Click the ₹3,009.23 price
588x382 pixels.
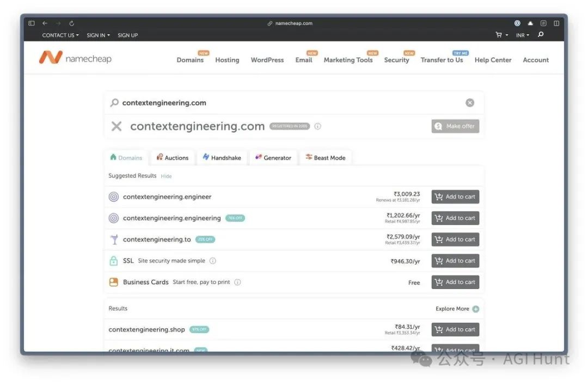[x=407, y=194]
